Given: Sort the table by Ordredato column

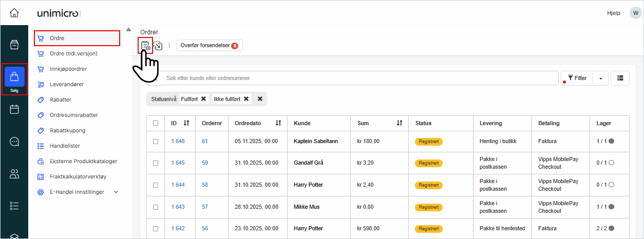Looking at the screenshot, I should 278,123.
